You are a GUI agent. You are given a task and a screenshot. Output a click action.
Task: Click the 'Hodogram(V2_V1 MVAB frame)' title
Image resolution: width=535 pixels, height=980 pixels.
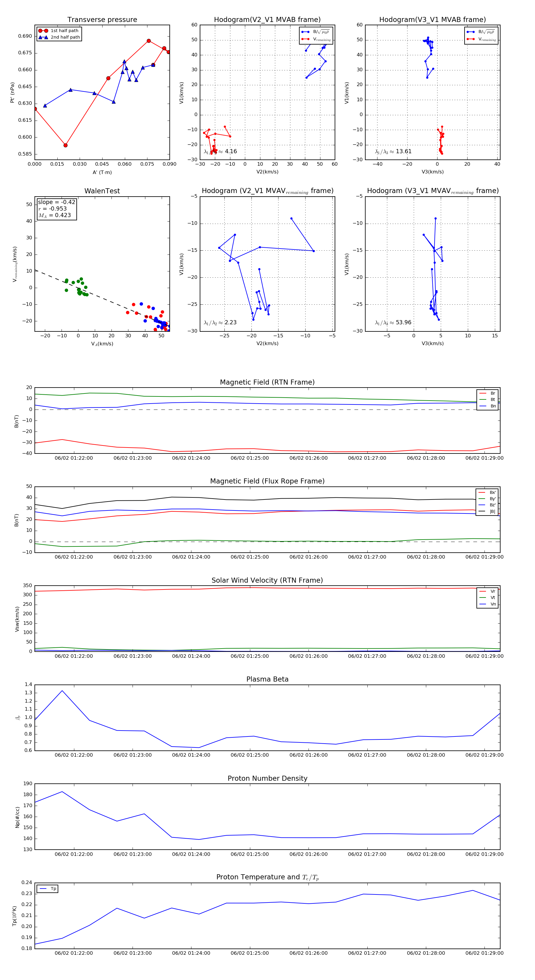tap(267, 20)
